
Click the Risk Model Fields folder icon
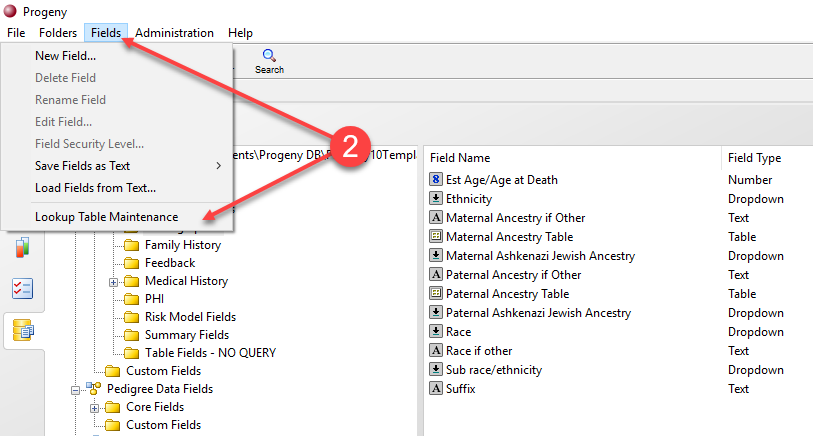click(132, 317)
